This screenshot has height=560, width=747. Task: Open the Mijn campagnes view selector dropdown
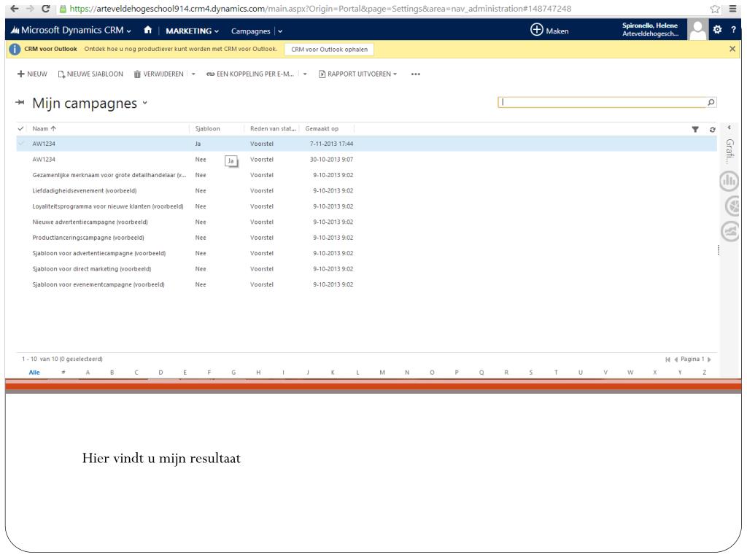click(x=145, y=104)
